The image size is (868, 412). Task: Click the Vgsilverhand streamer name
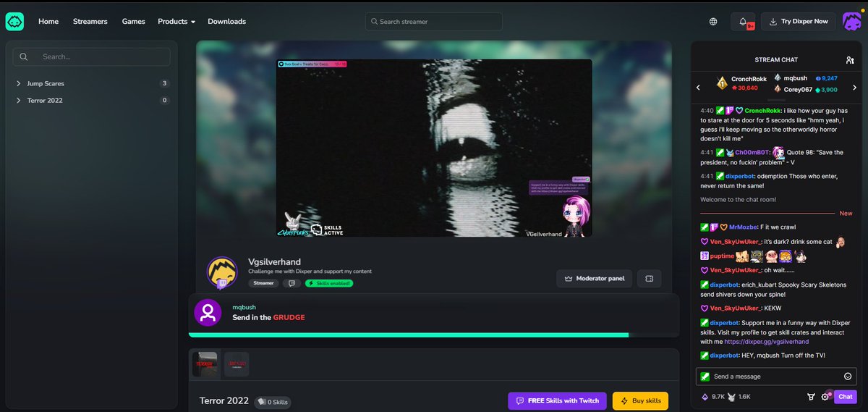click(275, 261)
